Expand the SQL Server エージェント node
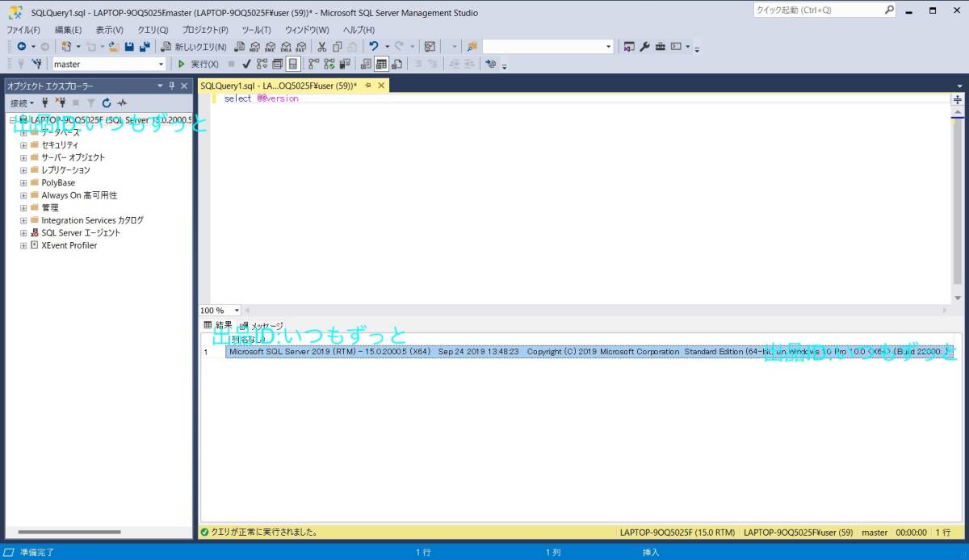 point(23,232)
